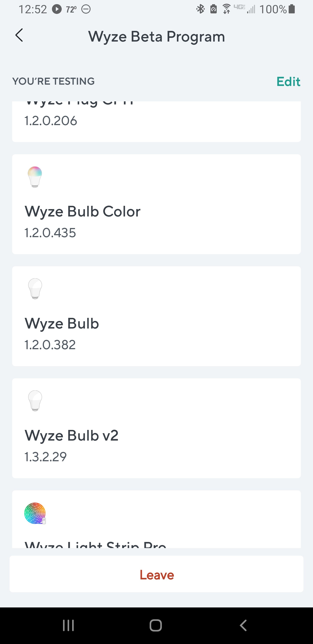313x644 pixels.
Task: Tap firmware version 1.2.0.435
Action: 50,233
